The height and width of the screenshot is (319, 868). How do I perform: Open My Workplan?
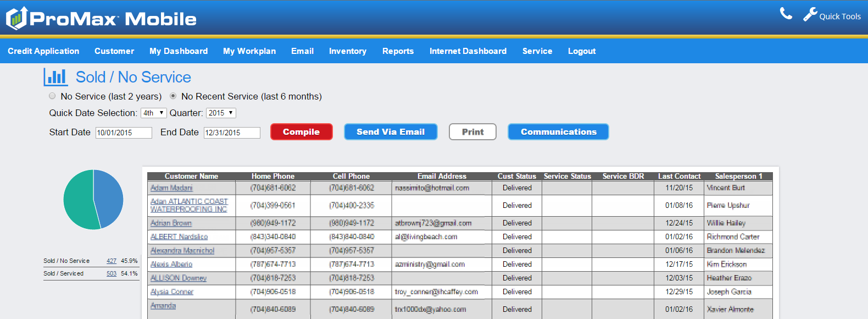(249, 51)
